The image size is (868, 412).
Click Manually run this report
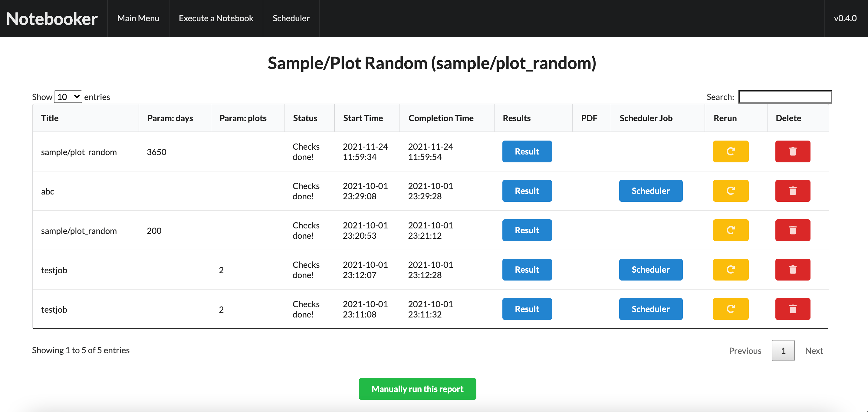(417, 389)
